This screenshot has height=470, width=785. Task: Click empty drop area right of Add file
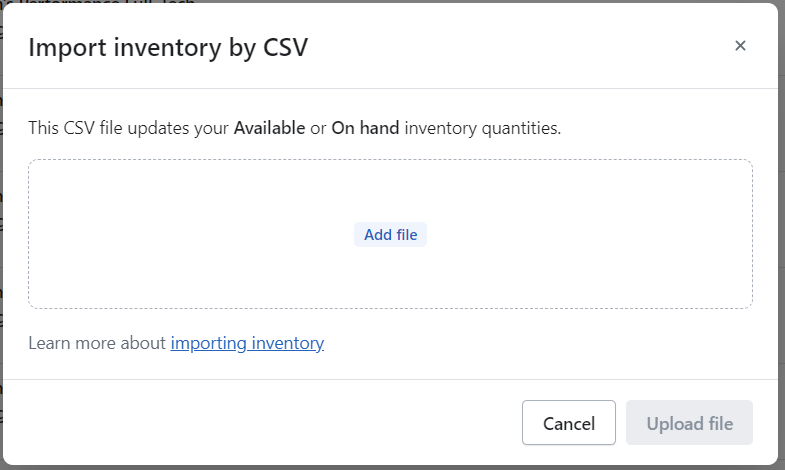tap(590, 235)
